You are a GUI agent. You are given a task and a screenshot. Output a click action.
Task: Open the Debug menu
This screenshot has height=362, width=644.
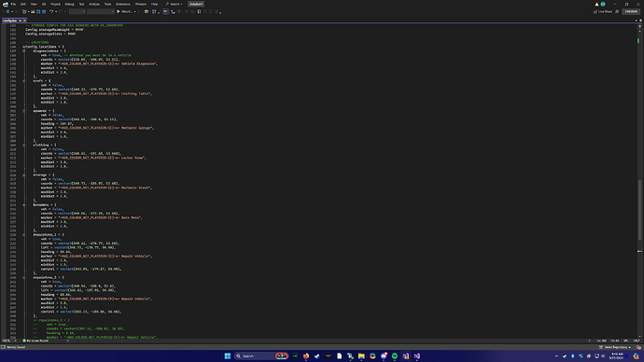[x=69, y=4]
